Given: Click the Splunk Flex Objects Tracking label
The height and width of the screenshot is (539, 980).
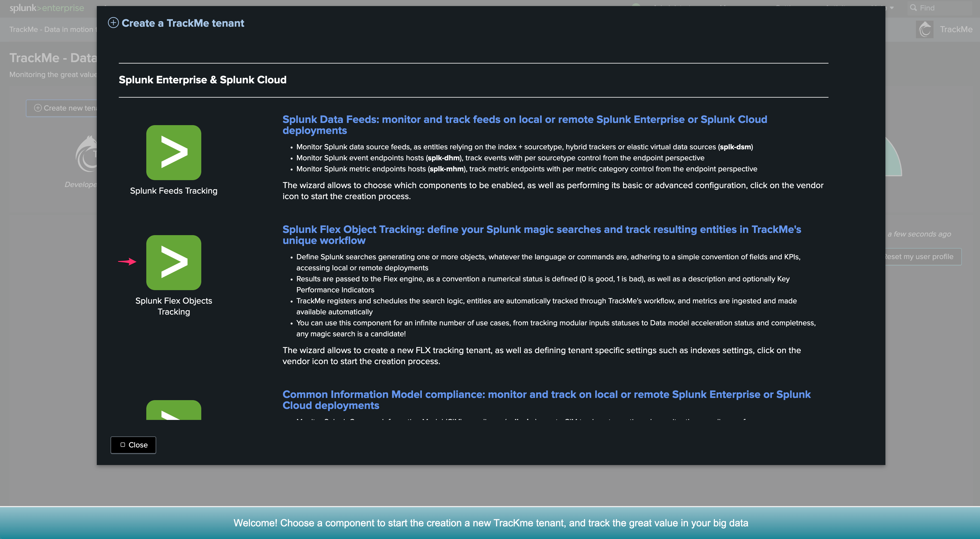Looking at the screenshot, I should click(x=174, y=306).
